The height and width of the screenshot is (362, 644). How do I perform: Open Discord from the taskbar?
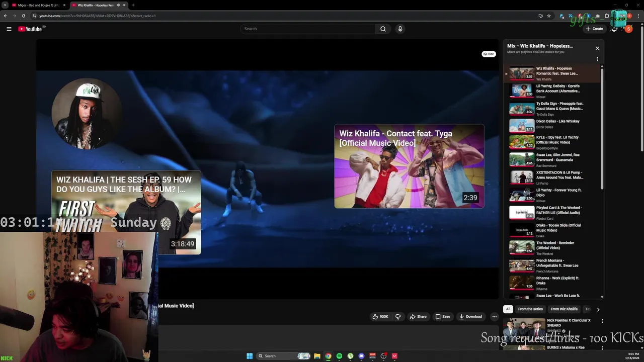361,356
